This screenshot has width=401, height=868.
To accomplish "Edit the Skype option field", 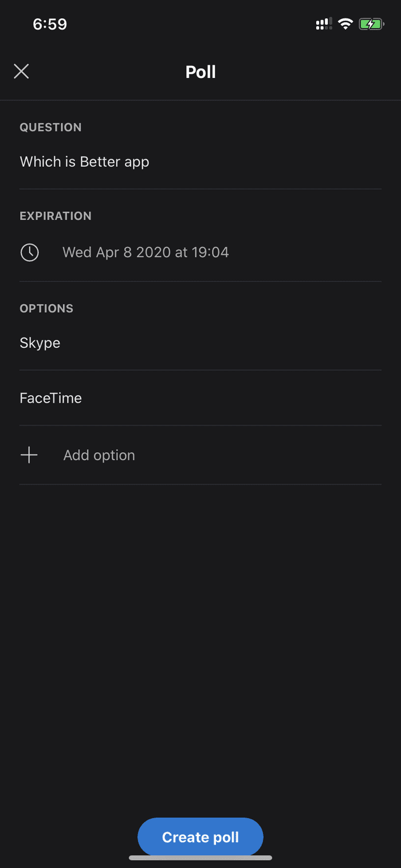I will pyautogui.click(x=200, y=343).
